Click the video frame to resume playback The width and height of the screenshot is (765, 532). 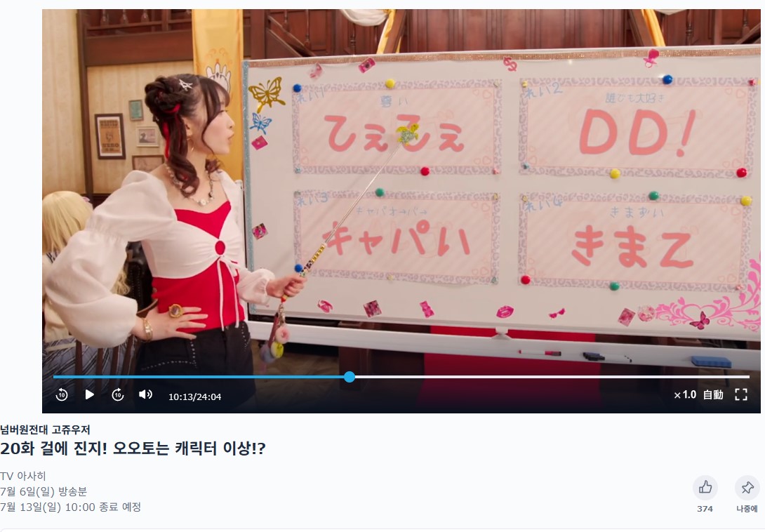(x=401, y=195)
